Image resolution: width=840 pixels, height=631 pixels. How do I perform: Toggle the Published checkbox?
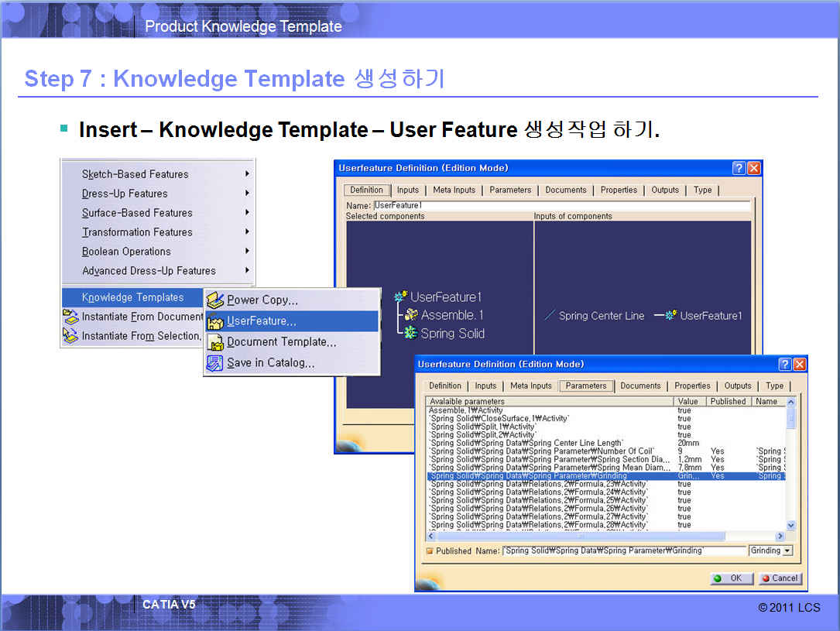pos(430,550)
